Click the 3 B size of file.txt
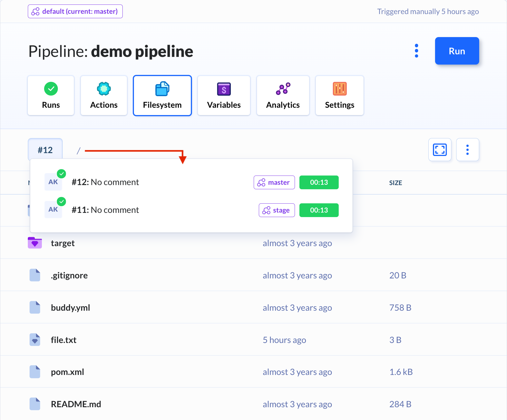 tap(395, 340)
